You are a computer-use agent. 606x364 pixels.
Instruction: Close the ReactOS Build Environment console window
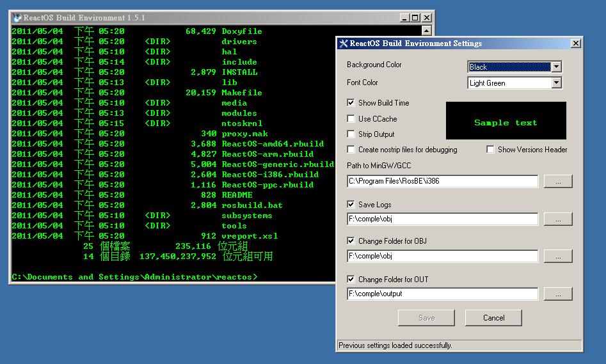[x=427, y=18]
